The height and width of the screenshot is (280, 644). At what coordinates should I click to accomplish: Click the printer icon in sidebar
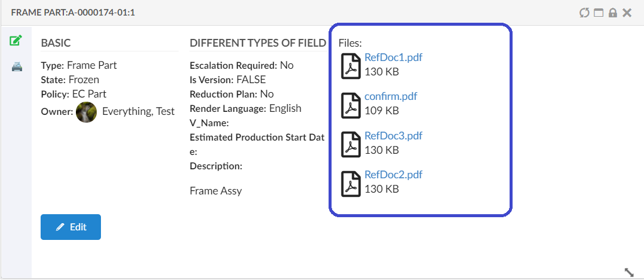pyautogui.click(x=17, y=67)
